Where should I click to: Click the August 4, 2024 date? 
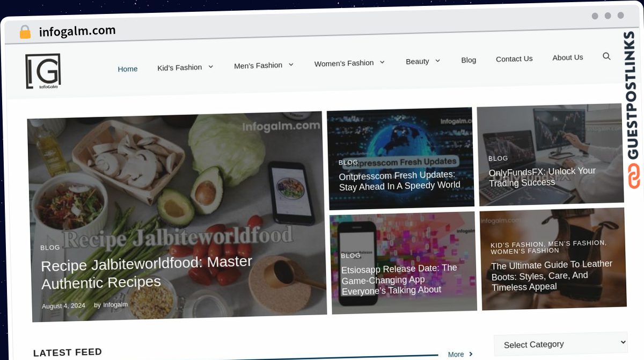63,306
